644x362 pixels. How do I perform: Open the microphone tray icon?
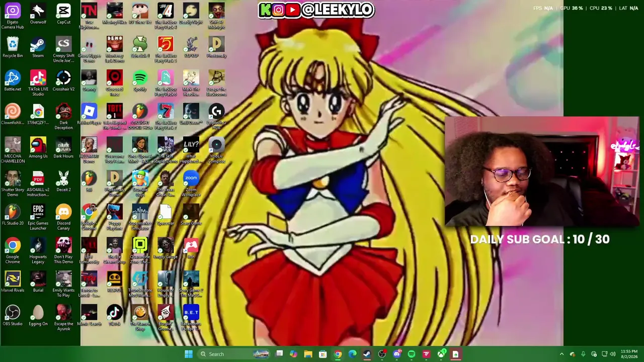(x=583, y=354)
